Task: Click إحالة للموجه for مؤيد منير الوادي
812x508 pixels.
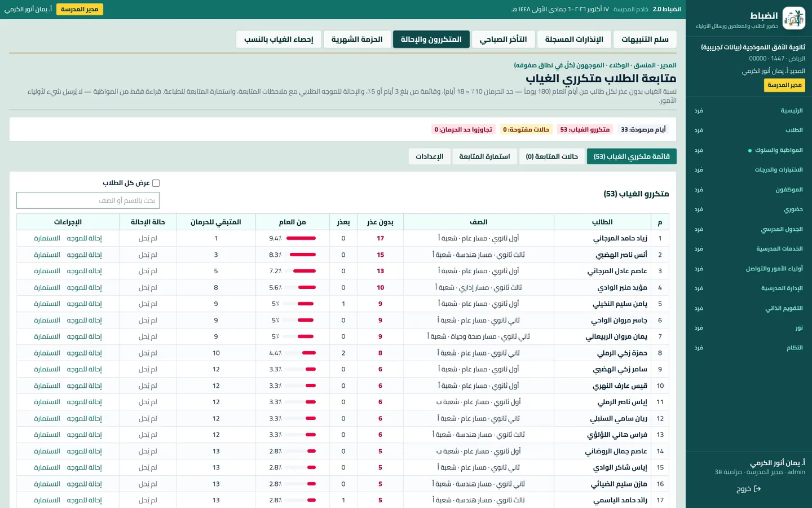Action: [85, 287]
